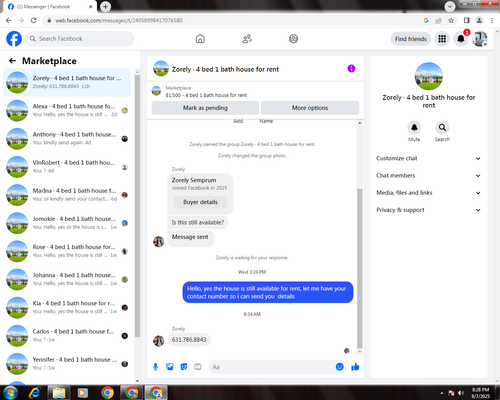Open Rose conversation in list
Viewport: 500px width, 400px height.
[67, 251]
